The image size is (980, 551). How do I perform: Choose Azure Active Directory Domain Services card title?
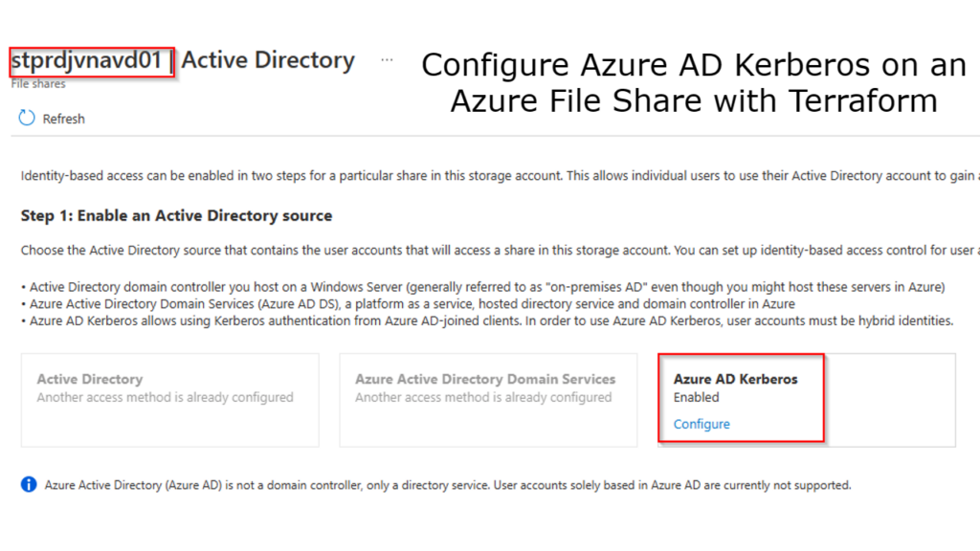point(485,379)
